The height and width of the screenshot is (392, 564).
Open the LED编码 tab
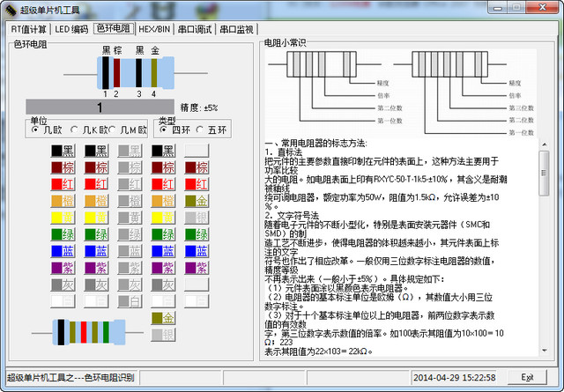[71, 28]
